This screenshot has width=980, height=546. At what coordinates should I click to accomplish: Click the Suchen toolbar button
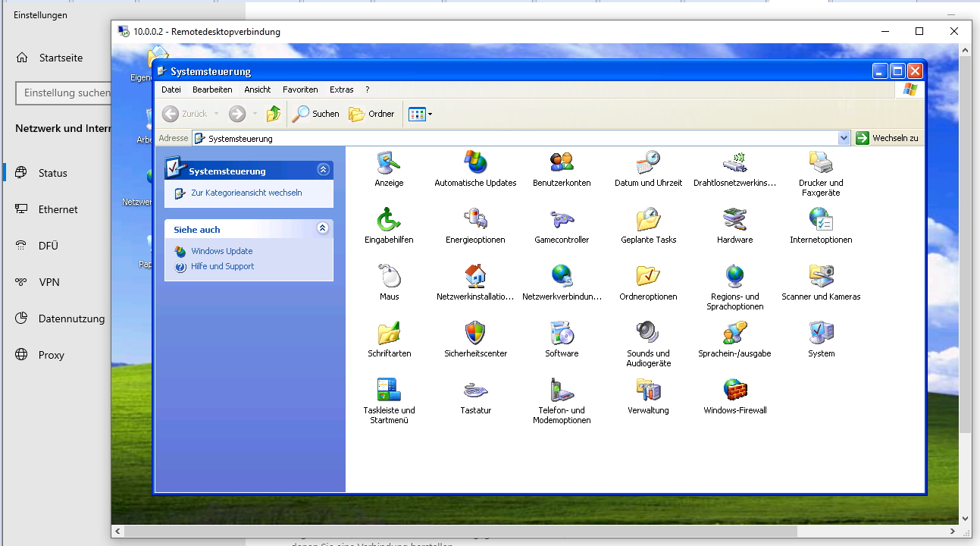pos(316,114)
